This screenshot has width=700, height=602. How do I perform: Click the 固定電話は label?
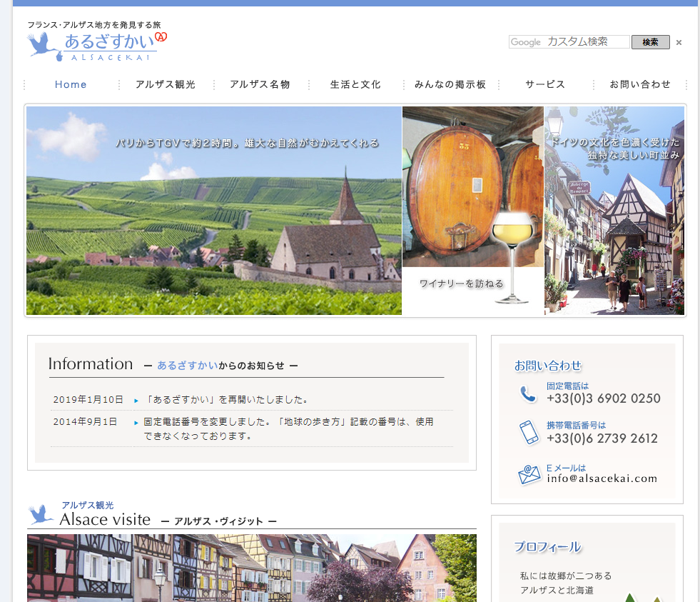pyautogui.click(x=567, y=386)
